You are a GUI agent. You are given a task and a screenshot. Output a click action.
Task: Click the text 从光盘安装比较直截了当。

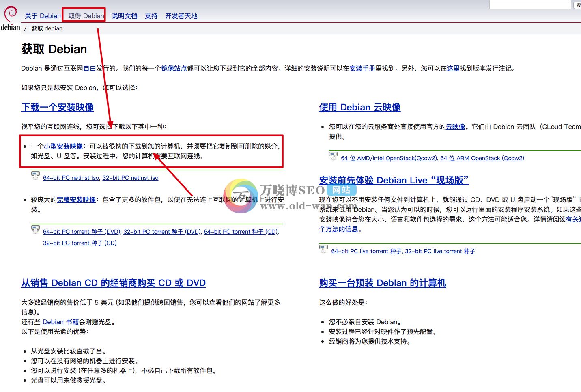(69, 351)
